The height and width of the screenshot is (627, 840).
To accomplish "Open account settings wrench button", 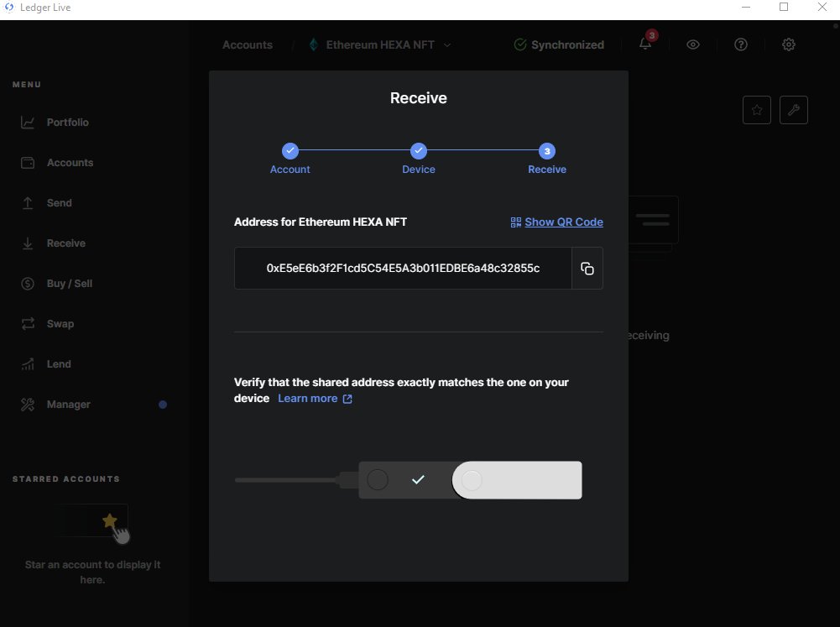I will click(793, 110).
